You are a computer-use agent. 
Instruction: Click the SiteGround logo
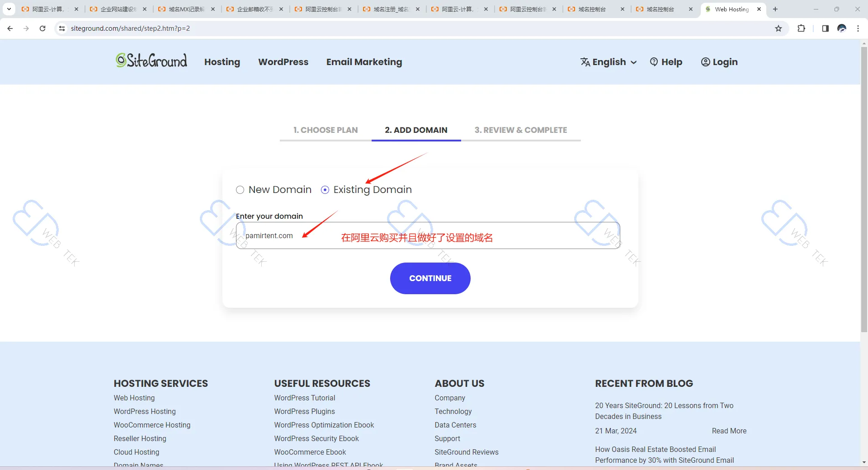click(x=151, y=61)
